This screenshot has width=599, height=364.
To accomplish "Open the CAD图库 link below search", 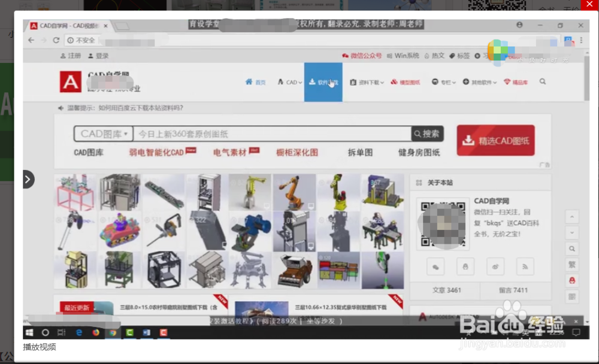I will coord(89,153).
